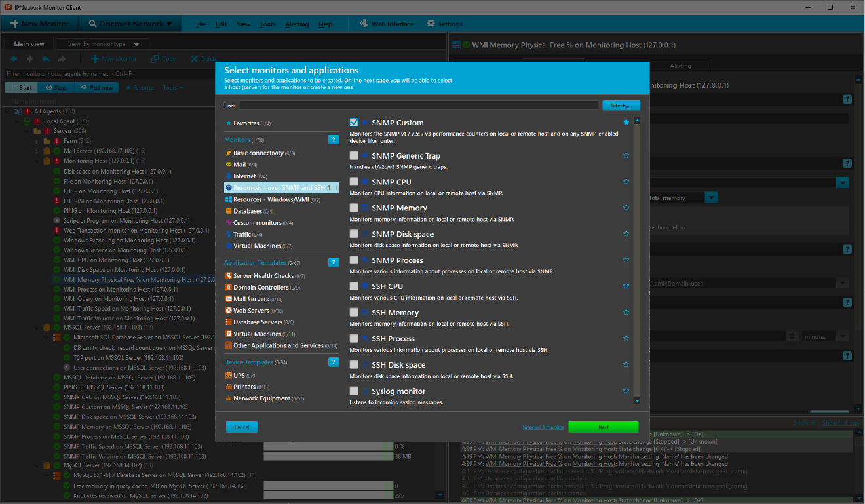The image size is (865, 504).
Task: Enable the SNMP Memory checkbox
Action: [x=354, y=208]
